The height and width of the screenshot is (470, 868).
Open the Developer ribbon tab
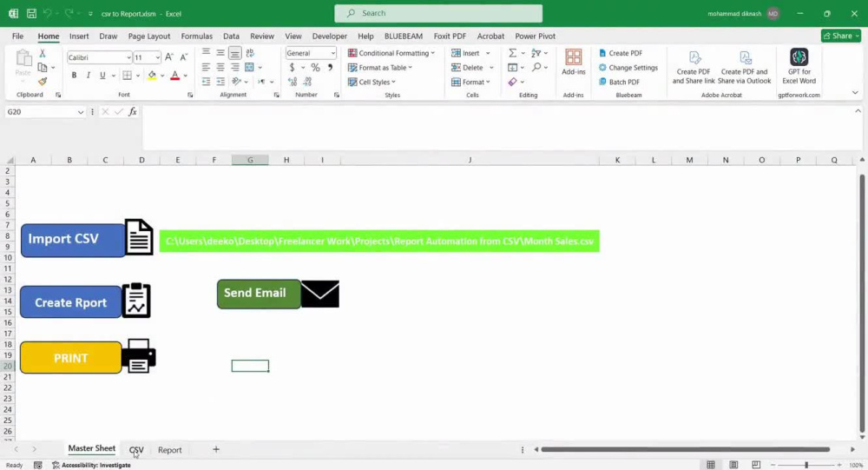(329, 36)
